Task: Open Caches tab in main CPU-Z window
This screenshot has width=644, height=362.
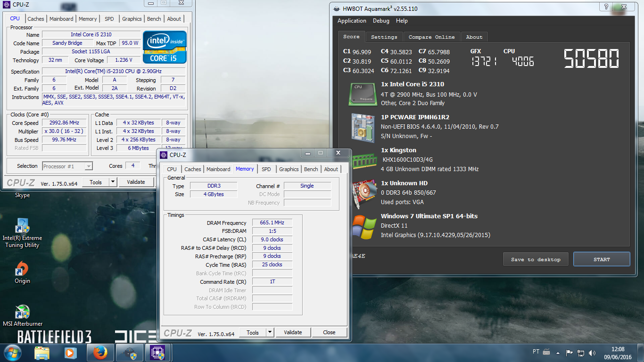Action: [x=35, y=19]
